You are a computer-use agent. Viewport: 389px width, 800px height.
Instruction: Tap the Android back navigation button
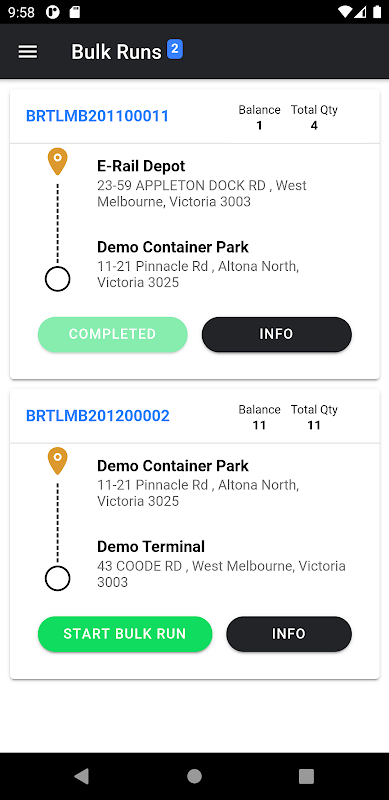click(82, 776)
